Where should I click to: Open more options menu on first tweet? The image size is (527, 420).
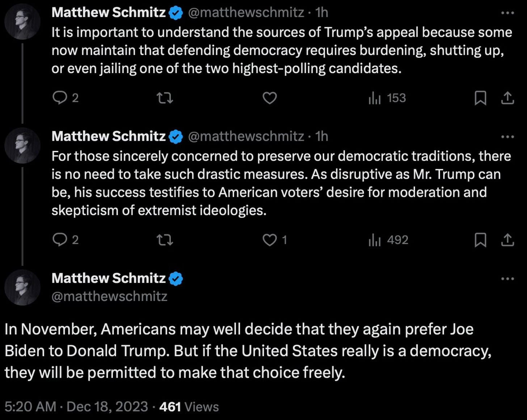pyautogui.click(x=507, y=13)
